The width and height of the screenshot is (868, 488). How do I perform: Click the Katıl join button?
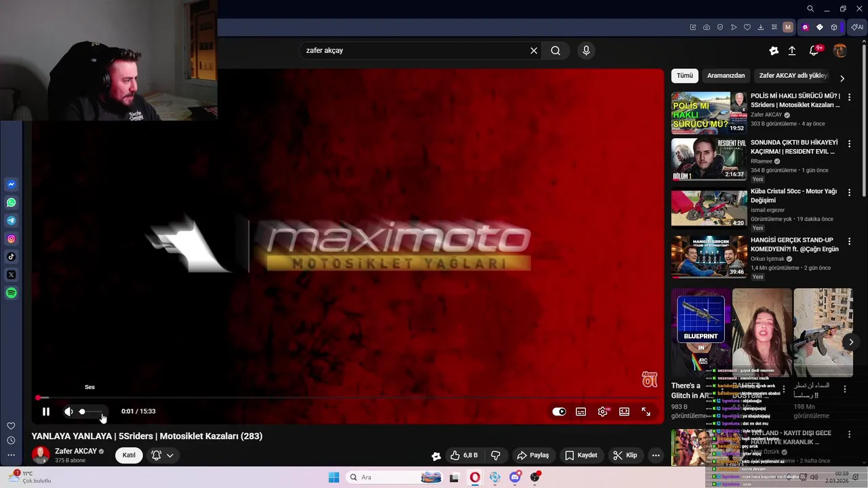[x=129, y=455]
